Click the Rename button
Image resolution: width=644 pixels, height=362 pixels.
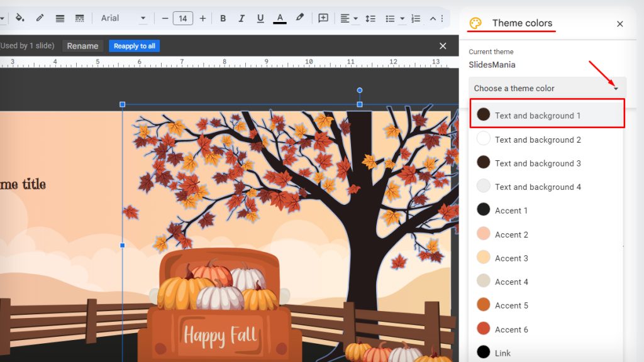[x=82, y=45]
